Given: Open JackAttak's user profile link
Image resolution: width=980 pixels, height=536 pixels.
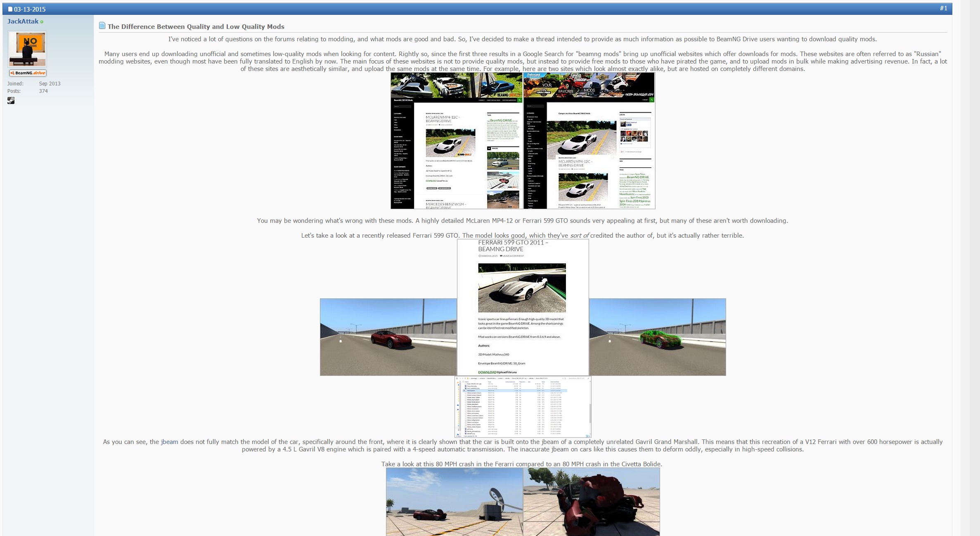Looking at the screenshot, I should pyautogui.click(x=23, y=21).
